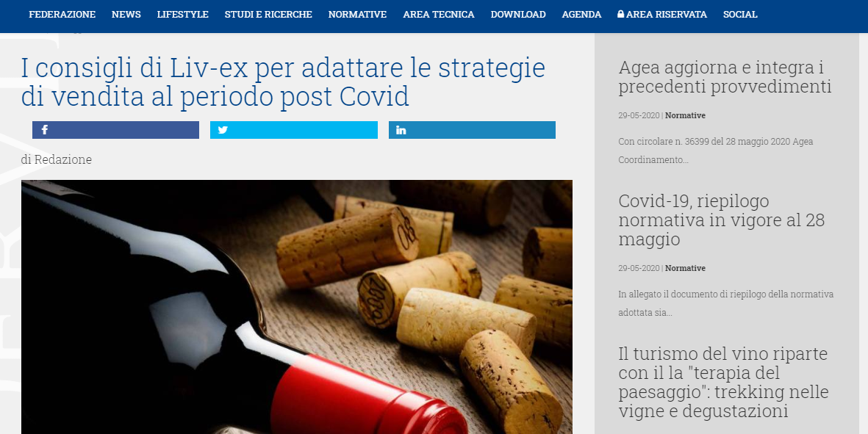Open the Agea aggiorna e integra article
The width and height of the screenshot is (868, 434).
coord(725,77)
